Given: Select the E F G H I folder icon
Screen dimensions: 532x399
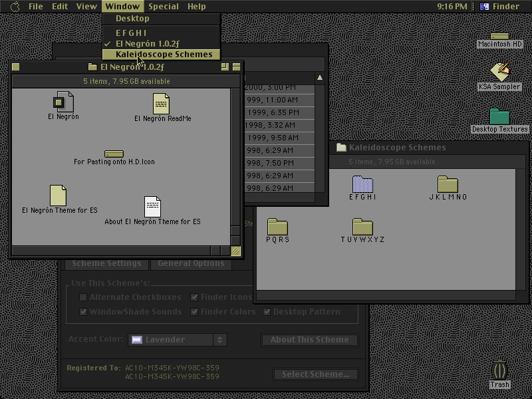Looking at the screenshot, I should [362, 184].
